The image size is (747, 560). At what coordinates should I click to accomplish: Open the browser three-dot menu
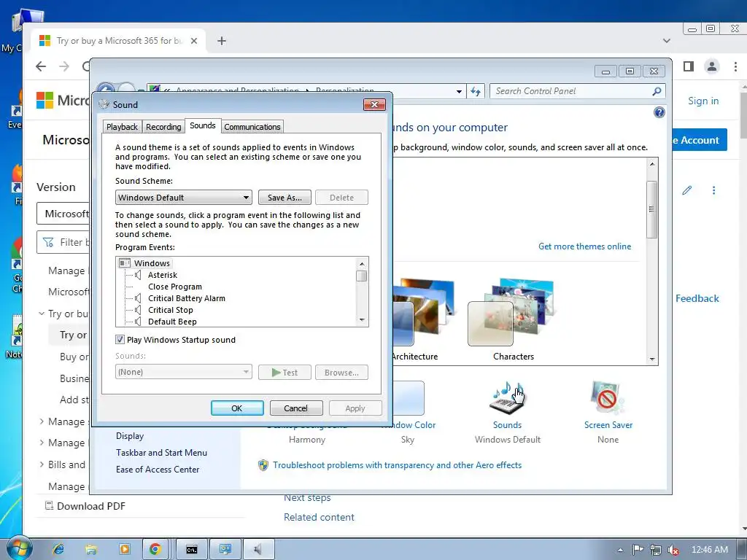[x=735, y=66]
